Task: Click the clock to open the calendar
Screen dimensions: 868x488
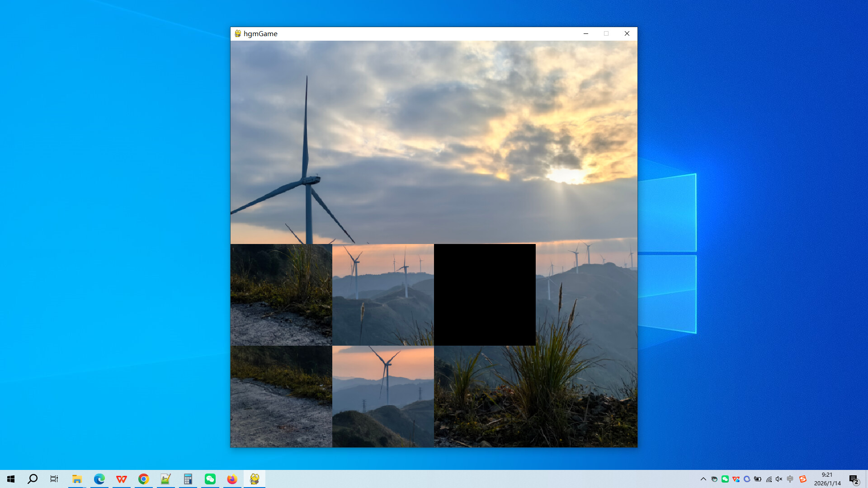Action: [x=827, y=479]
